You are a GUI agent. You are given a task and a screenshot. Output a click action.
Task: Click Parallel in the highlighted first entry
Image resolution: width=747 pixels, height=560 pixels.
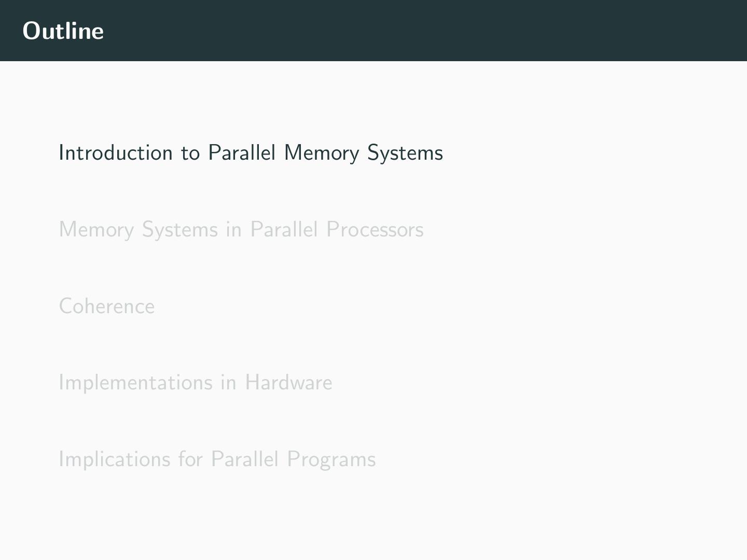(x=241, y=153)
